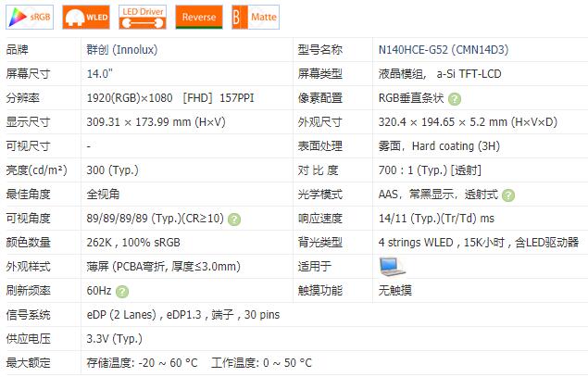Screen dimensions: 588x377
Task: Open the N140HCE-G52 (CMN14D3) model link
Action: click(x=444, y=50)
